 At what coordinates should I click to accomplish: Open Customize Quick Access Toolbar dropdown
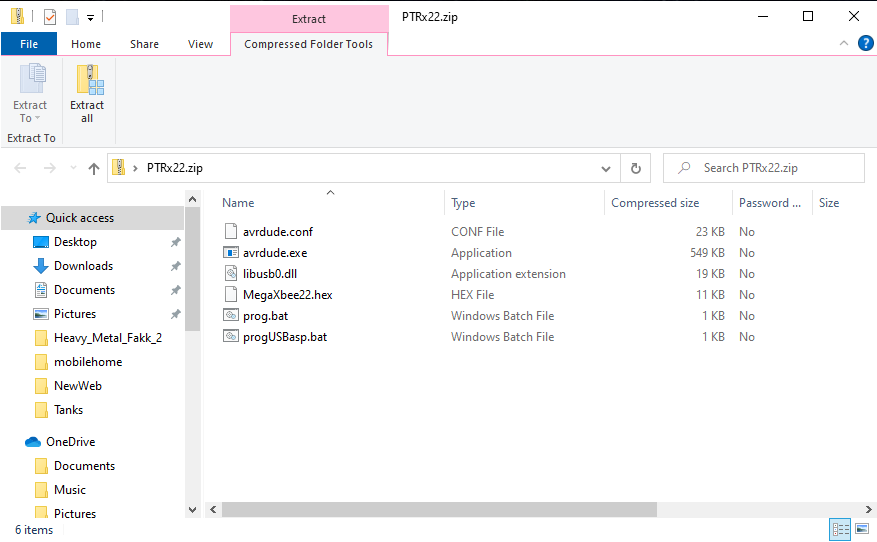pos(90,18)
